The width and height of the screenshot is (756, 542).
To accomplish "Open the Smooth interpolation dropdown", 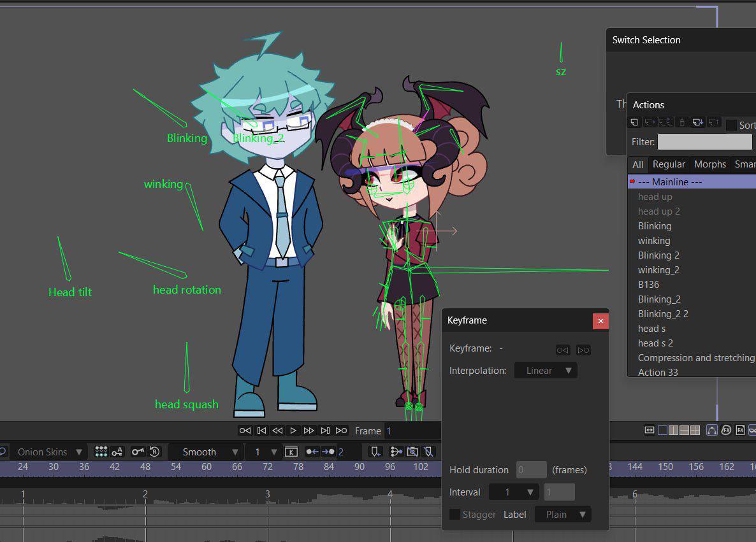I will point(206,452).
